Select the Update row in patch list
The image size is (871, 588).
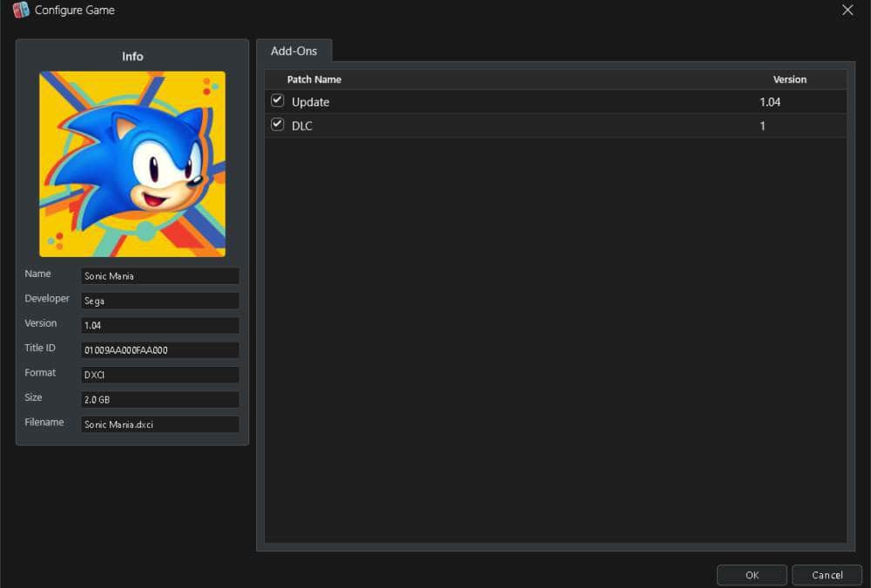click(x=556, y=102)
